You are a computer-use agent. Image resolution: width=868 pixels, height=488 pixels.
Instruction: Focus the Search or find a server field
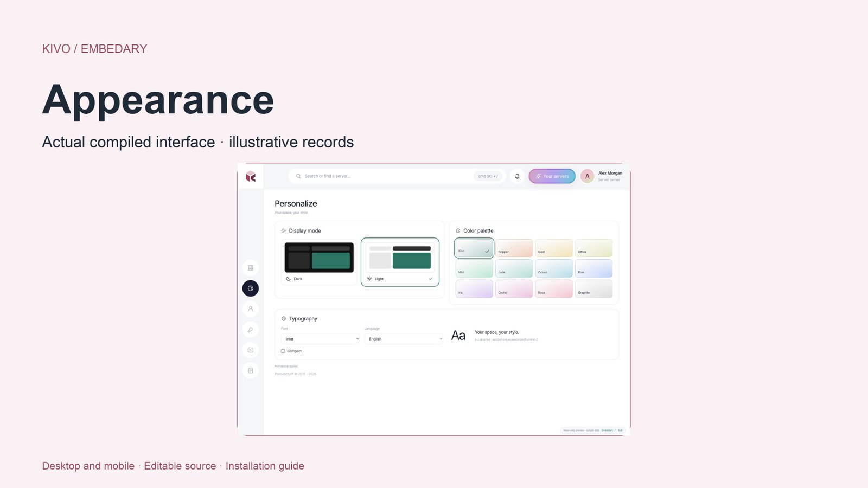[397, 176]
